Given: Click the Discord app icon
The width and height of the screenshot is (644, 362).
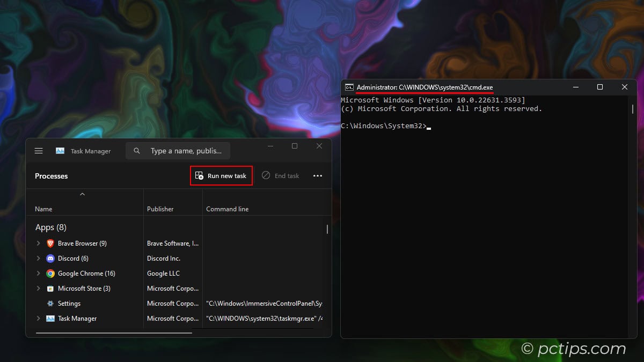Looking at the screenshot, I should click(50, 258).
